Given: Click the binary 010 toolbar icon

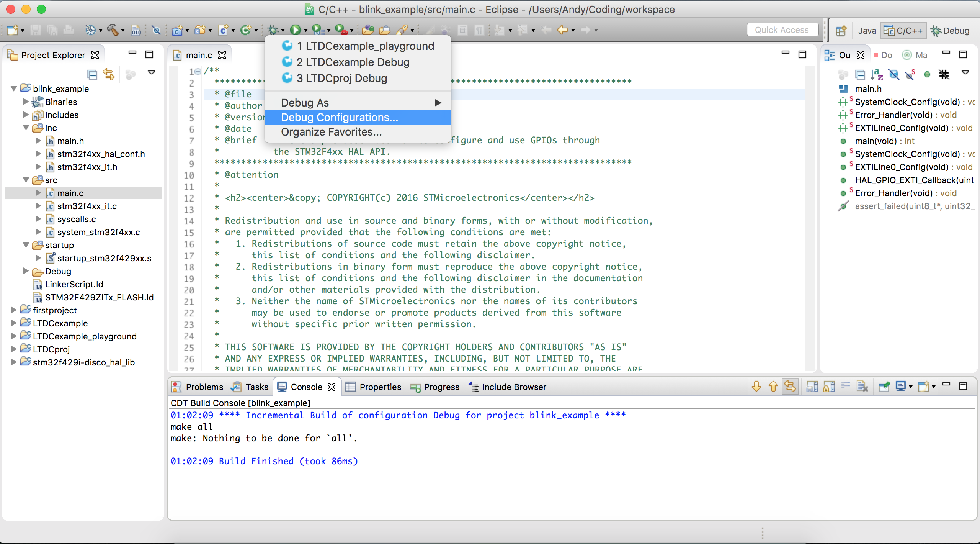Looking at the screenshot, I should tap(136, 30).
